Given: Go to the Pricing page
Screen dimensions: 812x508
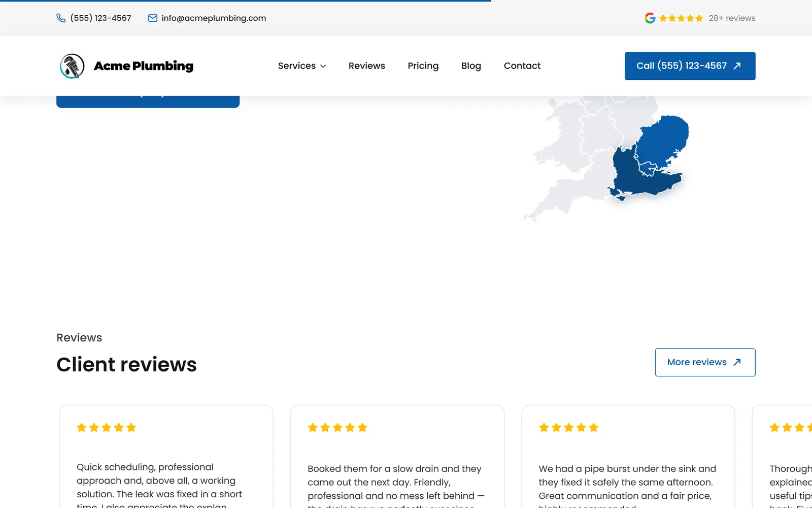Looking at the screenshot, I should click(x=423, y=66).
